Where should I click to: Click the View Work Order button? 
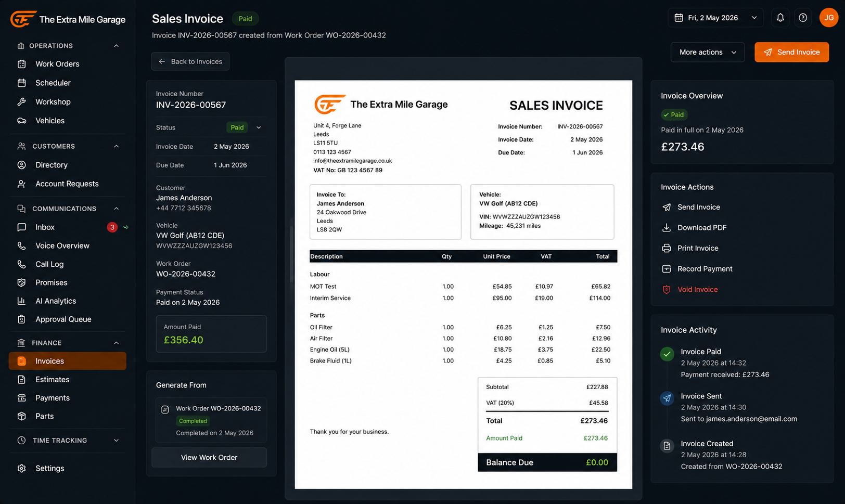click(209, 458)
